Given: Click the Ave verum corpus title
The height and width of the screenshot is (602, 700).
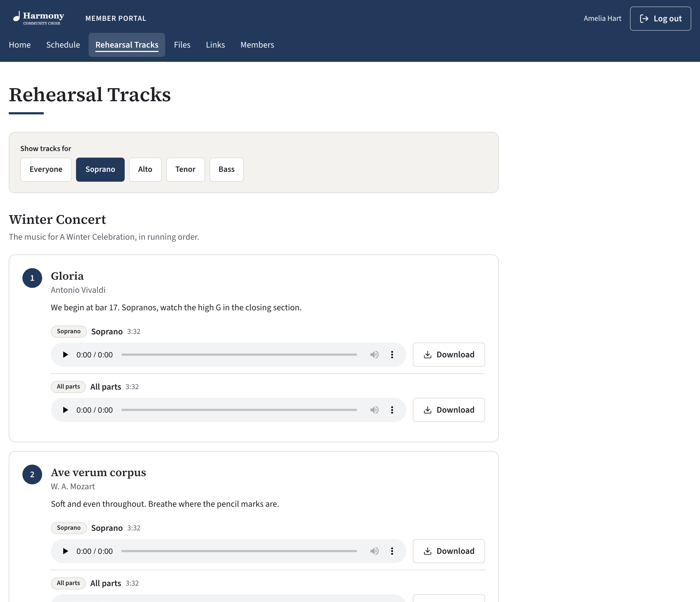Looking at the screenshot, I should [x=98, y=472].
